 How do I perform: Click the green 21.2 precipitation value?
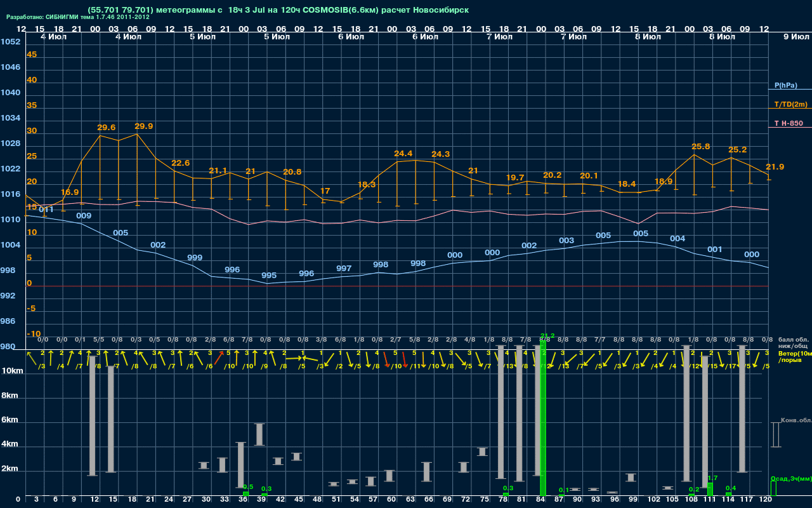(547, 335)
